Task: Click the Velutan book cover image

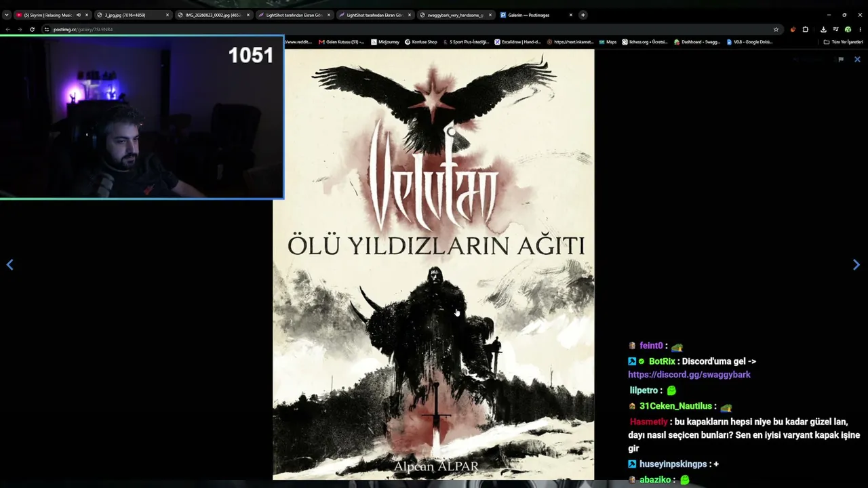Action: 433,264
